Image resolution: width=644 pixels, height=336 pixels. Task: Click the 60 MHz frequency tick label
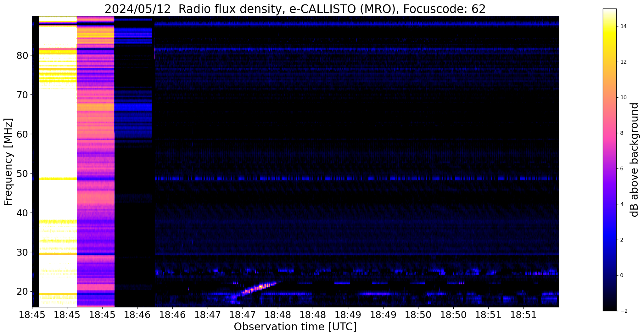coord(23,134)
